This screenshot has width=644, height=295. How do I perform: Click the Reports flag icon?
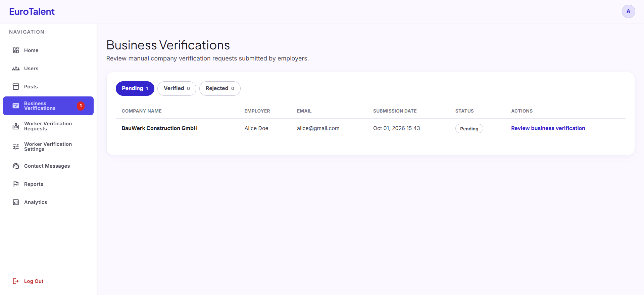[16, 184]
